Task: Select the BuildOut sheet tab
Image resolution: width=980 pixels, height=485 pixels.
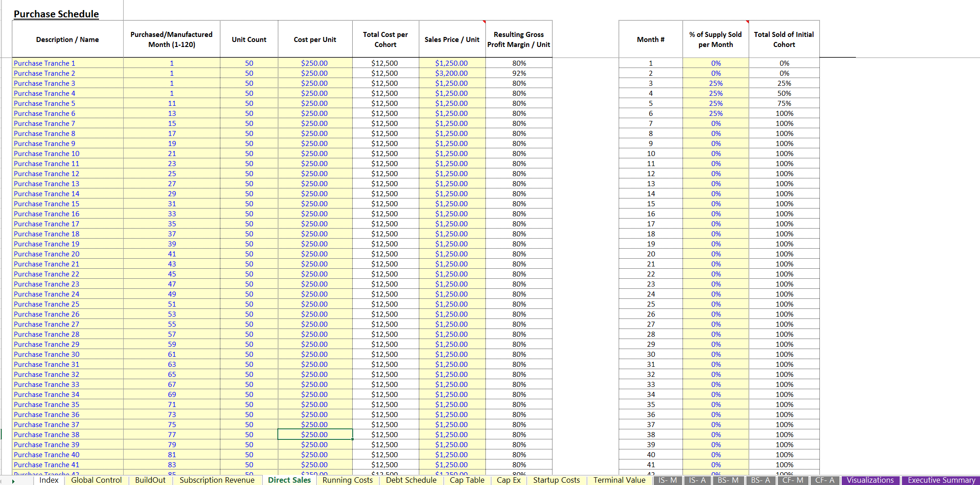Action: [150, 480]
